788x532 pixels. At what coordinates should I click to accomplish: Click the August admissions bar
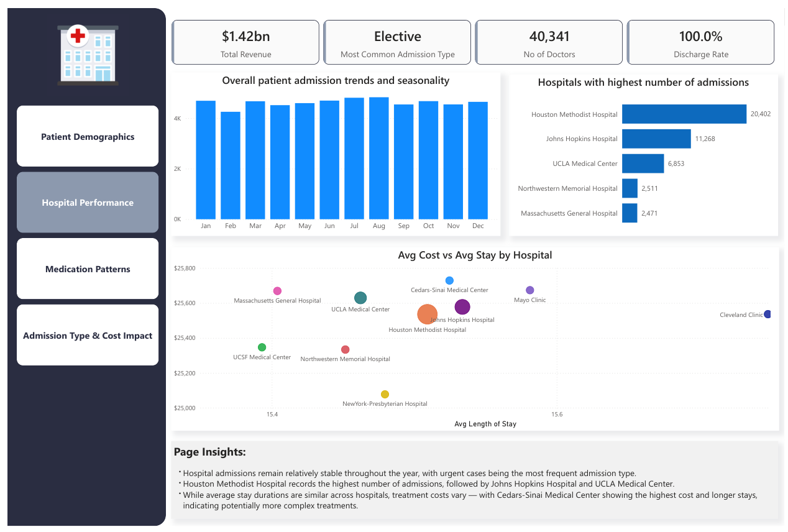(379, 158)
